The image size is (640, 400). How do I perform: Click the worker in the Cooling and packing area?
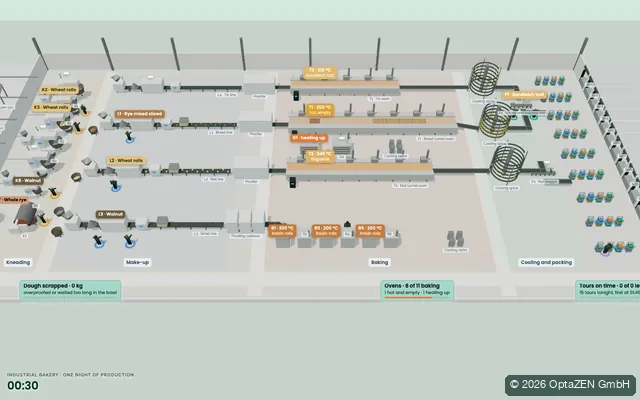pos(607,248)
